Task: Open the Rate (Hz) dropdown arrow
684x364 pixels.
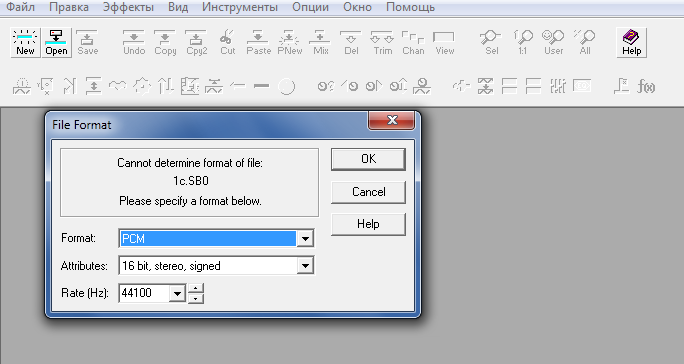Action: [177, 293]
